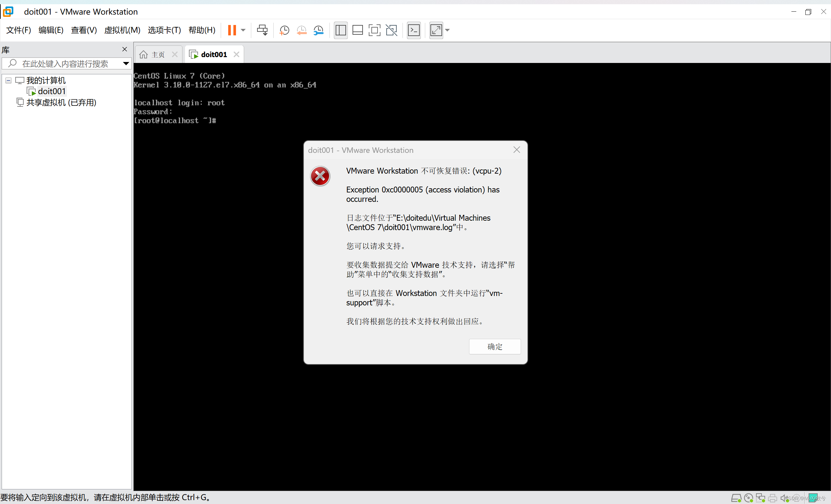The width and height of the screenshot is (831, 504).
Task: Close the 主页 tab
Action: (x=175, y=55)
